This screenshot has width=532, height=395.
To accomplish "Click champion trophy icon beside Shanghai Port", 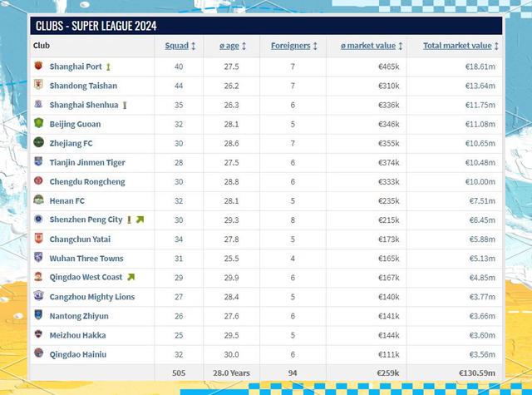I will point(108,67).
